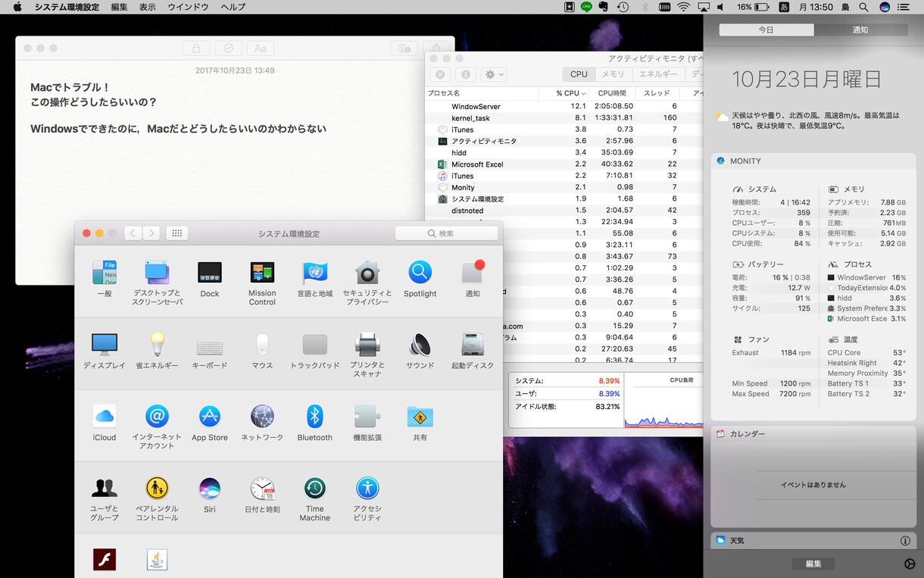This screenshot has height=578, width=924.
Task: Click the 天気 widget info button
Action: (905, 541)
